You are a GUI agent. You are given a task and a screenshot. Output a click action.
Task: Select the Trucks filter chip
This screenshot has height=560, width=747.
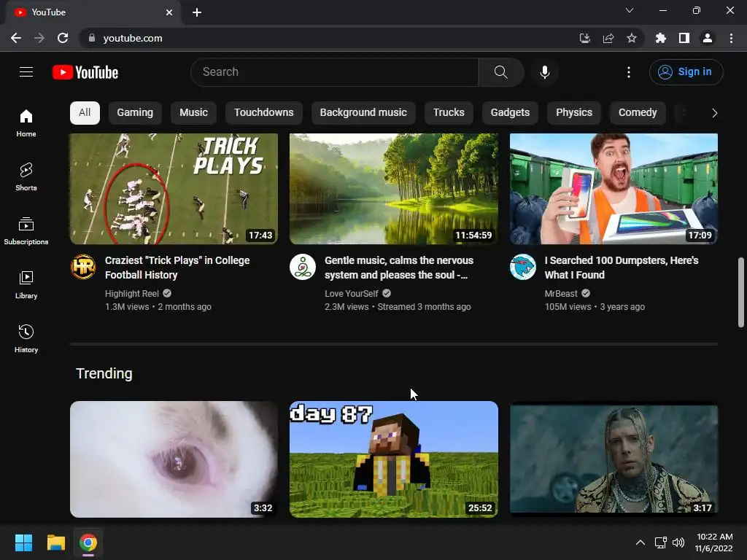pyautogui.click(x=449, y=113)
